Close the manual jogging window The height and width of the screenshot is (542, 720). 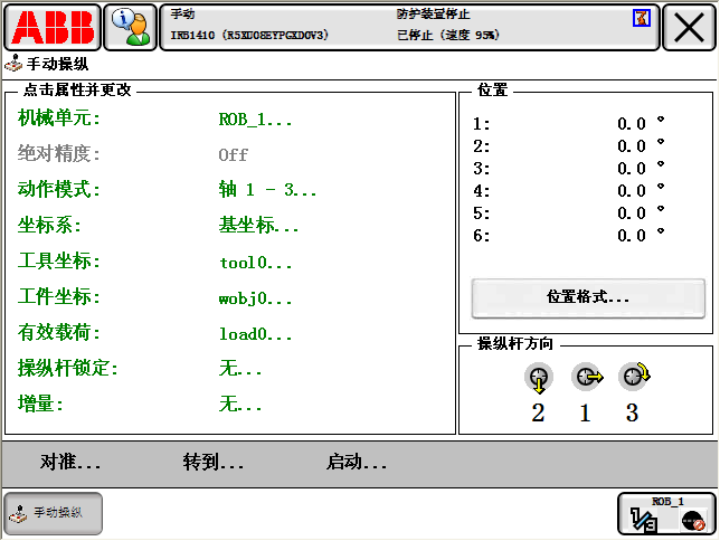pyautogui.click(x=689, y=28)
